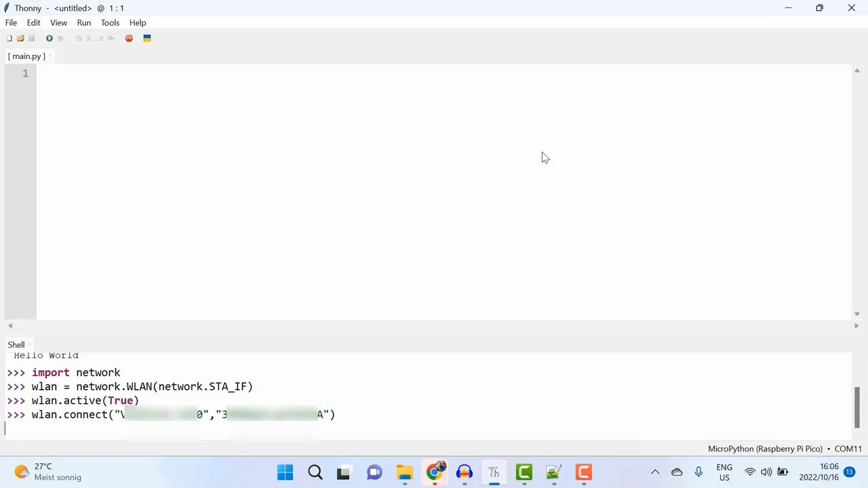This screenshot has width=868, height=488.
Task: Open the green Camtasia taskbar icon
Action: click(x=524, y=472)
